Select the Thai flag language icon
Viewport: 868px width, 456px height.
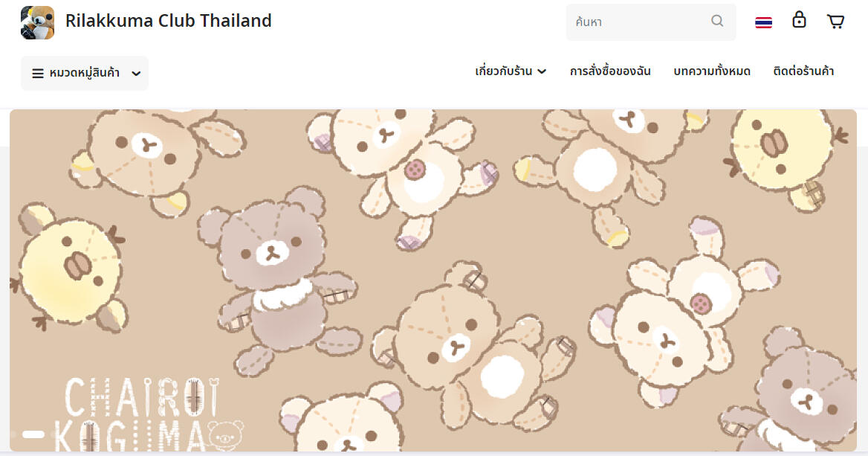(x=763, y=22)
